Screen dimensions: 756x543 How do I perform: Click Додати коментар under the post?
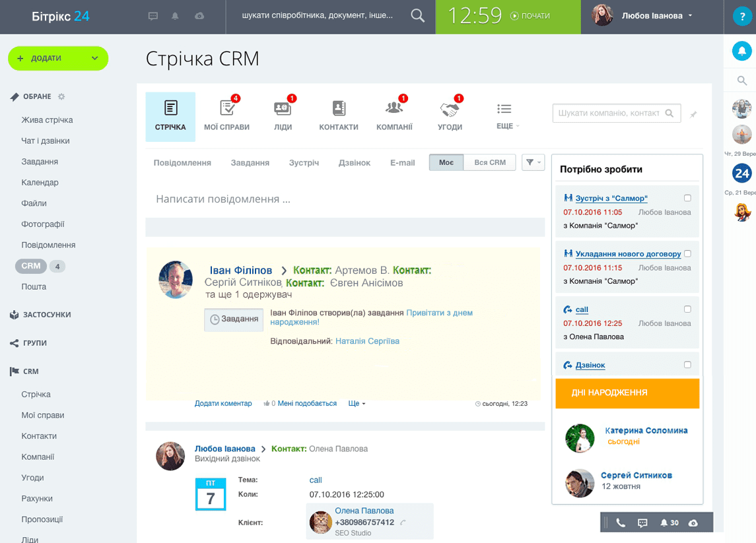pyautogui.click(x=223, y=403)
